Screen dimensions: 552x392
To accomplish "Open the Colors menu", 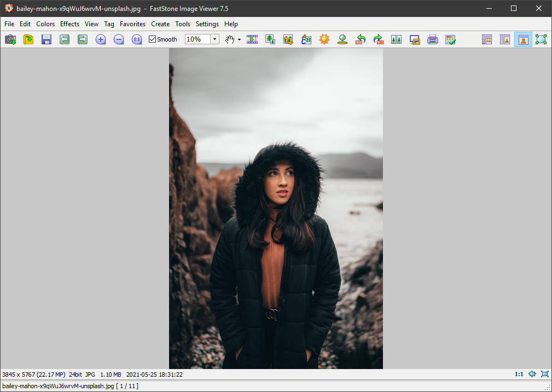I will tap(45, 24).
